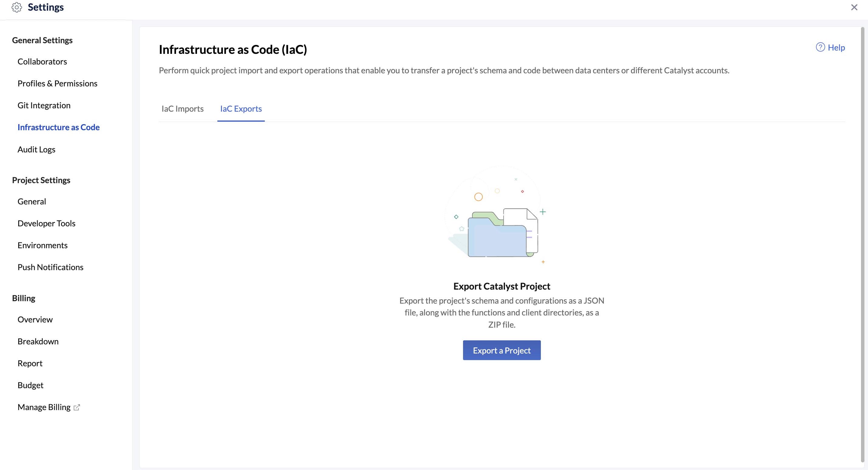The image size is (868, 470).
Task: Select the IaC Exports tab
Action: [241, 109]
